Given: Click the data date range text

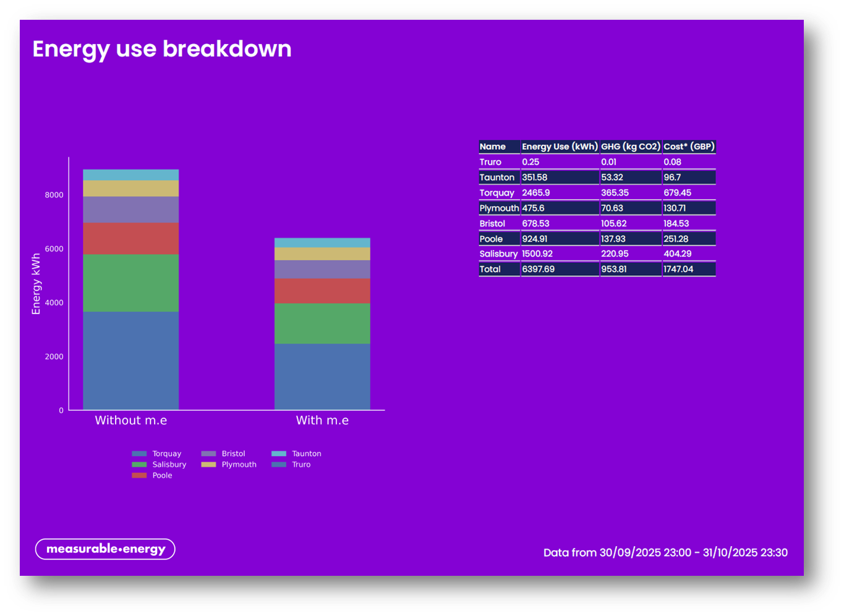Looking at the screenshot, I should [665, 553].
